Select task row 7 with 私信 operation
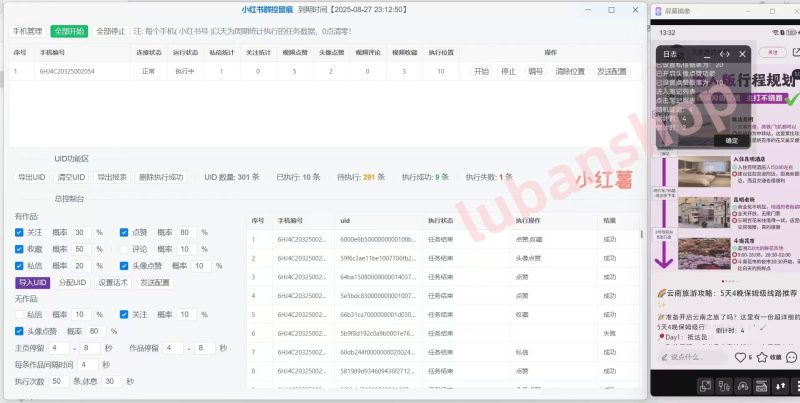 443,352
